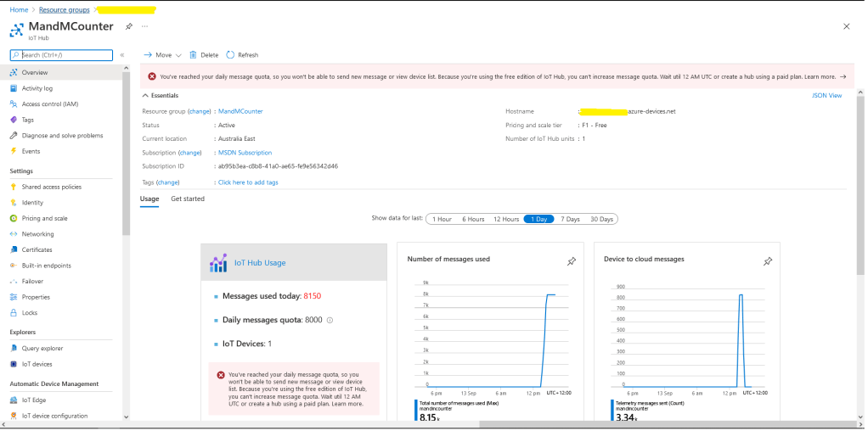The height and width of the screenshot is (431, 868).
Task: Collapse the Essentials section
Action: tap(146, 96)
